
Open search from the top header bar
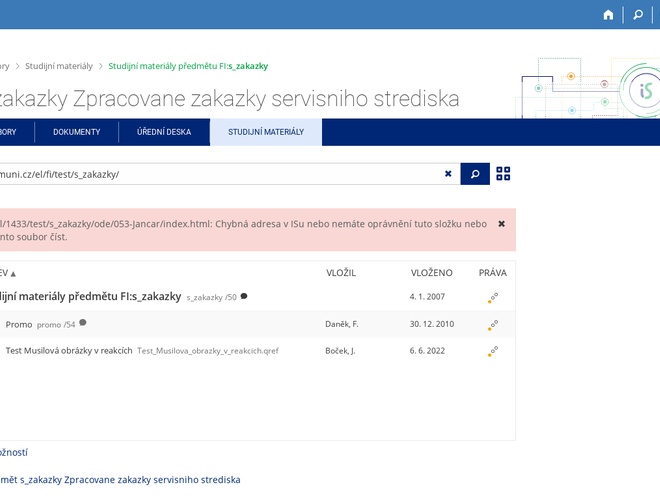pyautogui.click(x=638, y=15)
